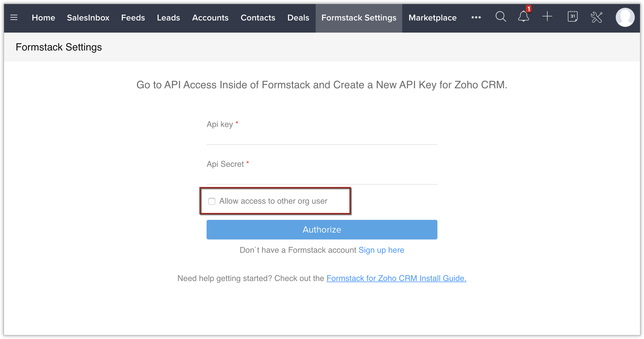This screenshot has width=644, height=339.
Task: Open the notifications bell icon
Action: coord(524,17)
